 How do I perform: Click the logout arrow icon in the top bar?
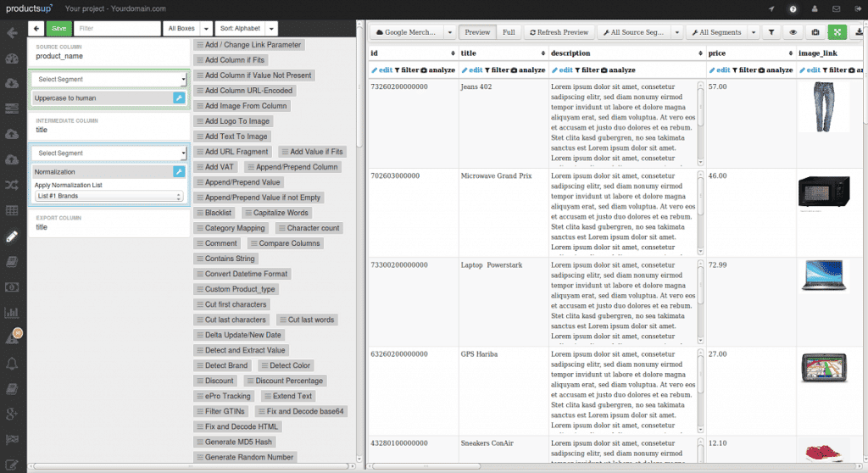(x=858, y=8)
